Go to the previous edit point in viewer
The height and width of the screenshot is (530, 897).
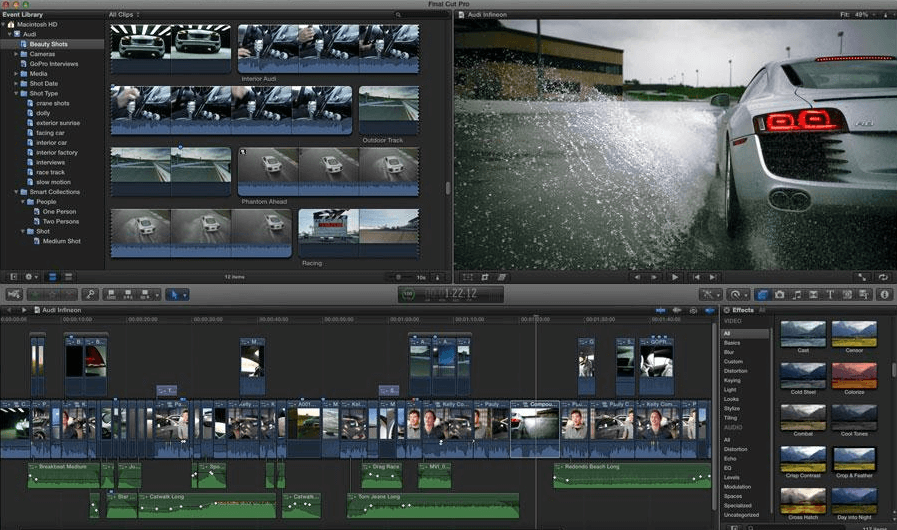[x=696, y=277]
